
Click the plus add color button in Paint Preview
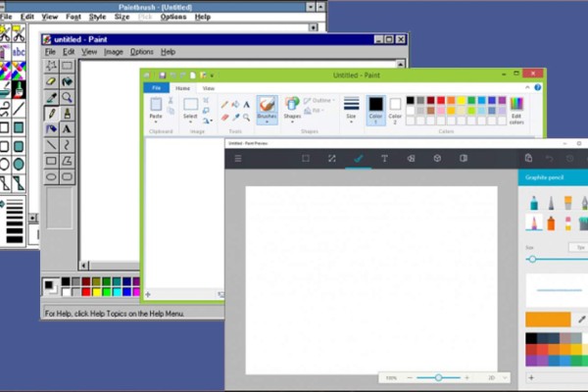click(x=531, y=377)
